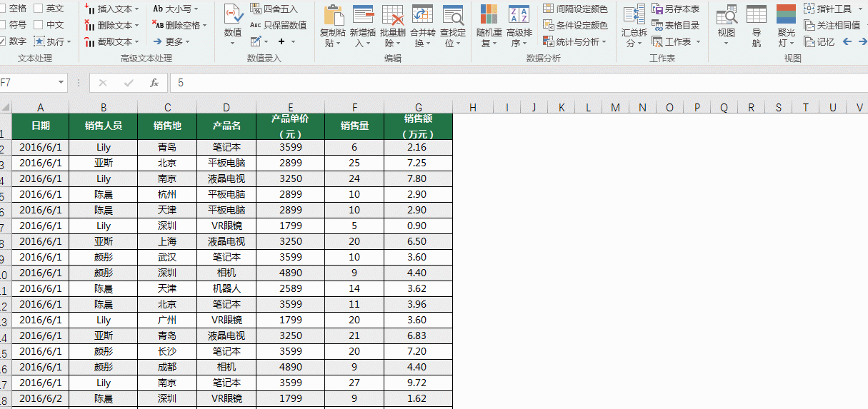Click cell with 上海
This screenshot has width=868, height=409.
pos(167,241)
